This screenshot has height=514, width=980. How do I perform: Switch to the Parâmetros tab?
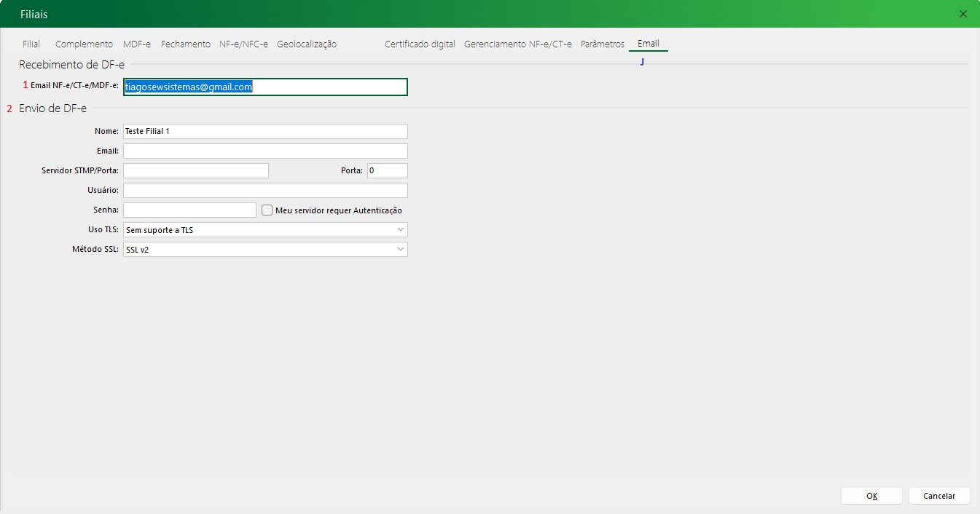click(x=603, y=44)
